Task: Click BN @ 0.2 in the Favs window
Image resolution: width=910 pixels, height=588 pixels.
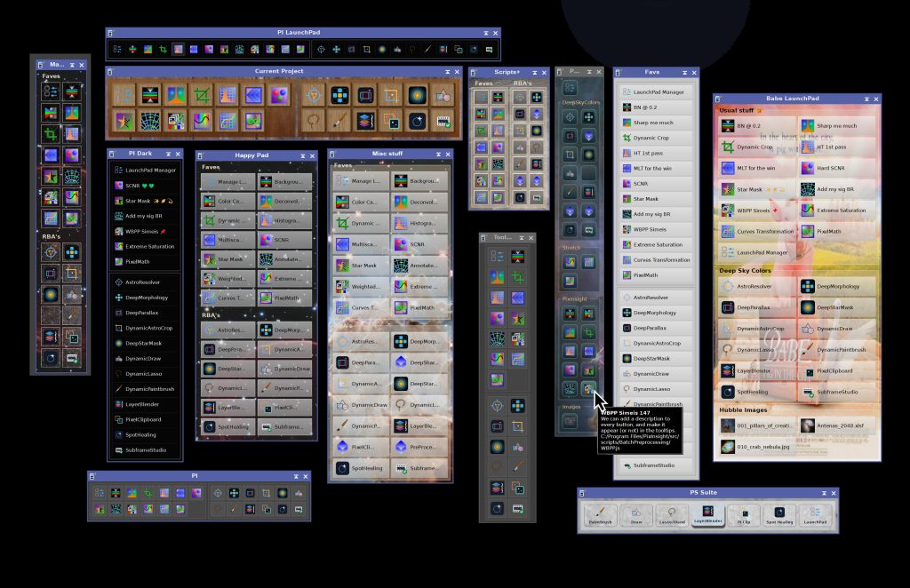Action: tap(656, 107)
